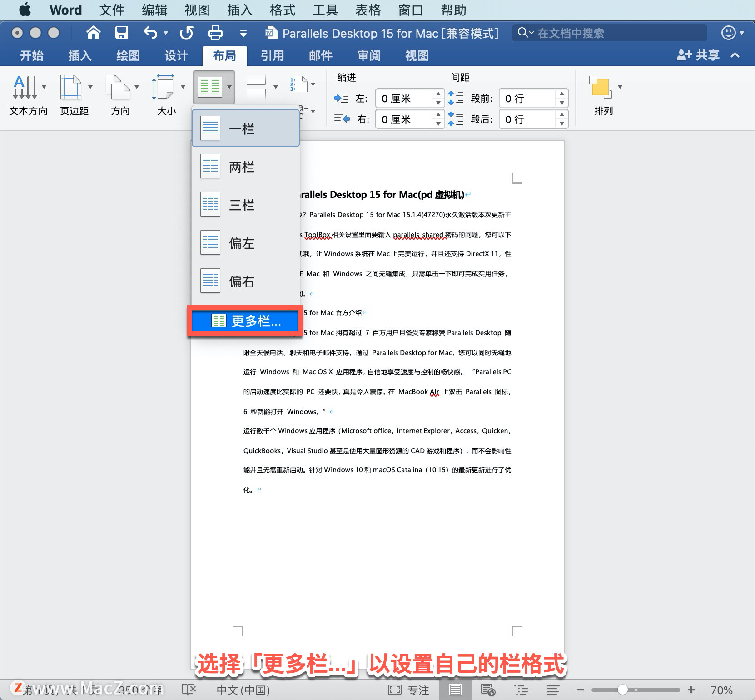
Task: Undo the last action
Action: click(x=150, y=33)
